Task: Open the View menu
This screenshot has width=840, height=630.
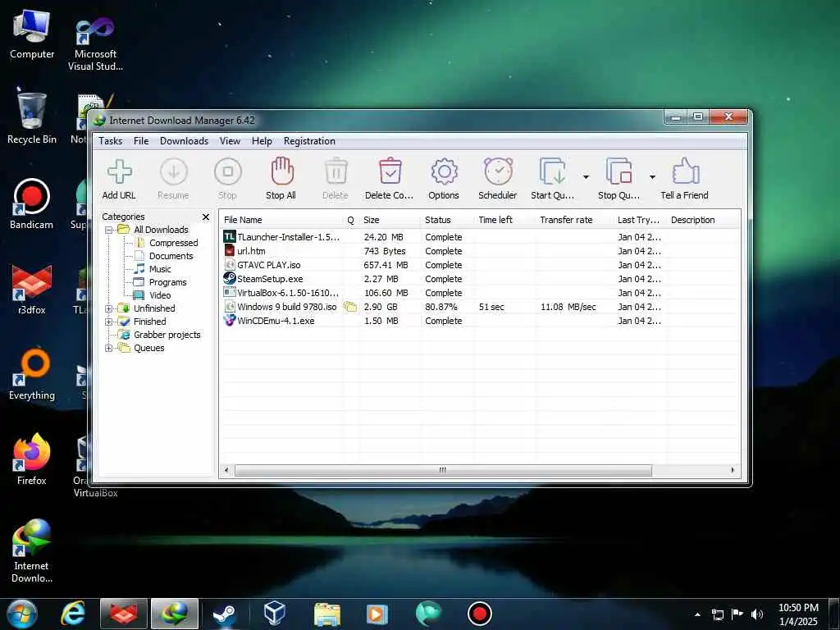Action: 230,141
